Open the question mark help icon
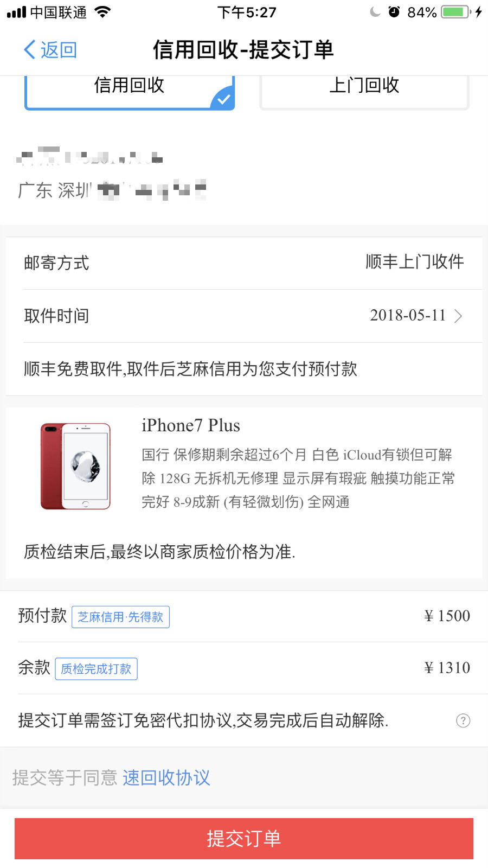488x868 pixels. pos(463,720)
